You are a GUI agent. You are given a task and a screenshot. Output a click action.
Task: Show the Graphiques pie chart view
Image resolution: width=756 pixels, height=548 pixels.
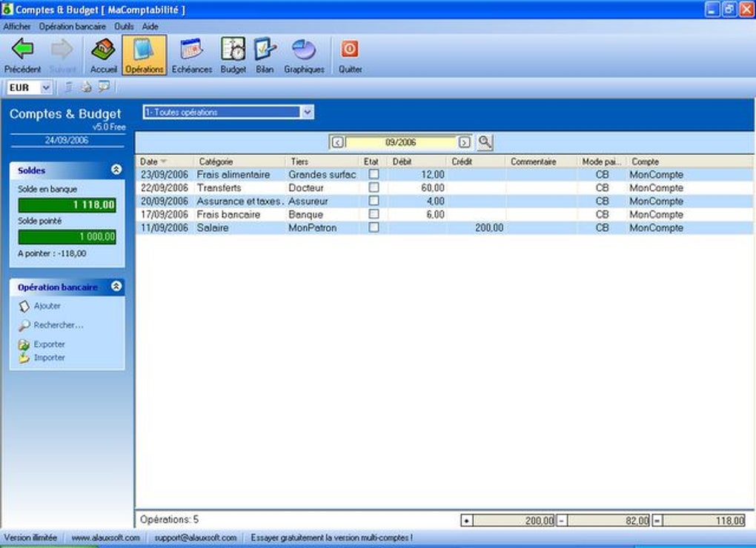304,56
